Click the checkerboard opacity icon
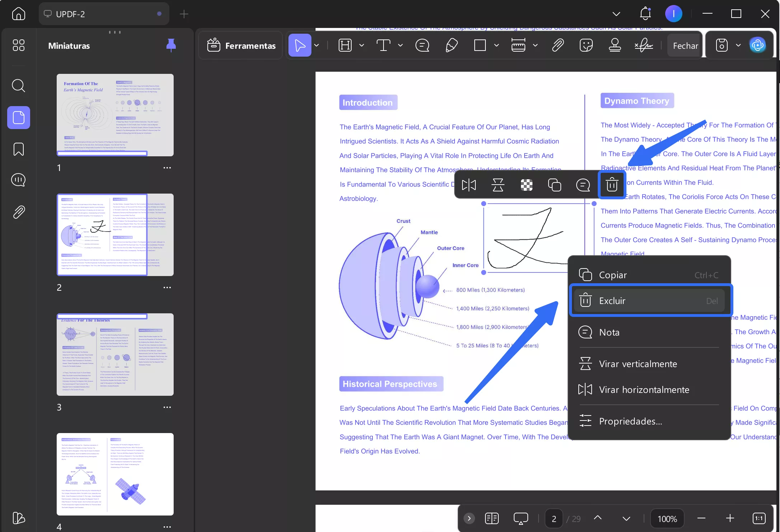Screen dimensions: 780x532 (x=526, y=185)
